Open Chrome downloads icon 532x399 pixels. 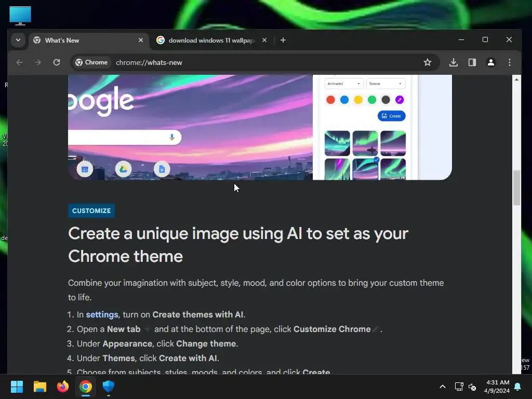(453, 62)
